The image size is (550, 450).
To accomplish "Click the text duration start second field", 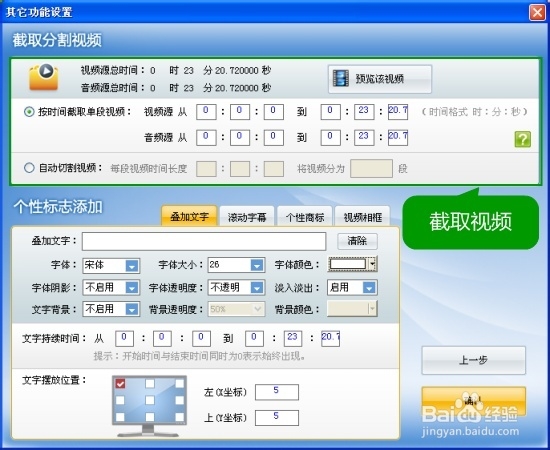I will 201,339.
